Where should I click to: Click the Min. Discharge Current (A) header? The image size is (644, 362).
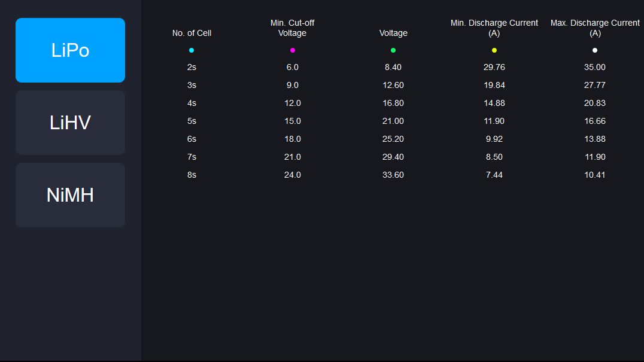coord(494,28)
